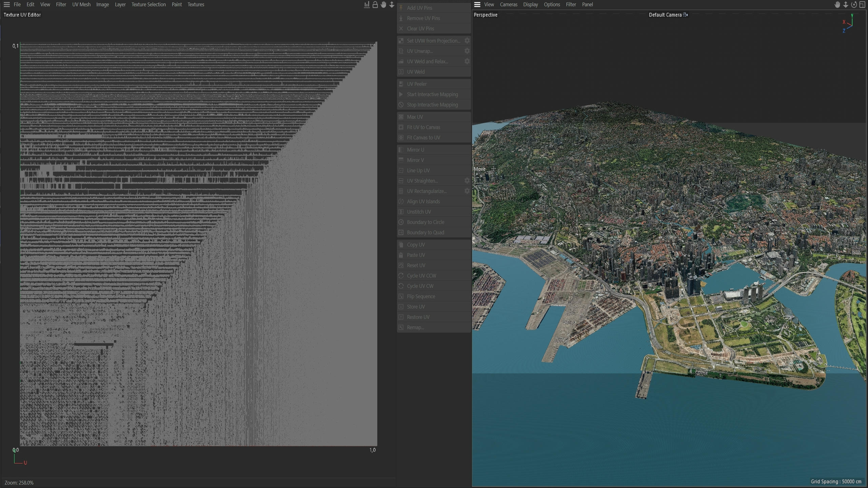Click the viewport dolly zoom icon

click(846, 4)
